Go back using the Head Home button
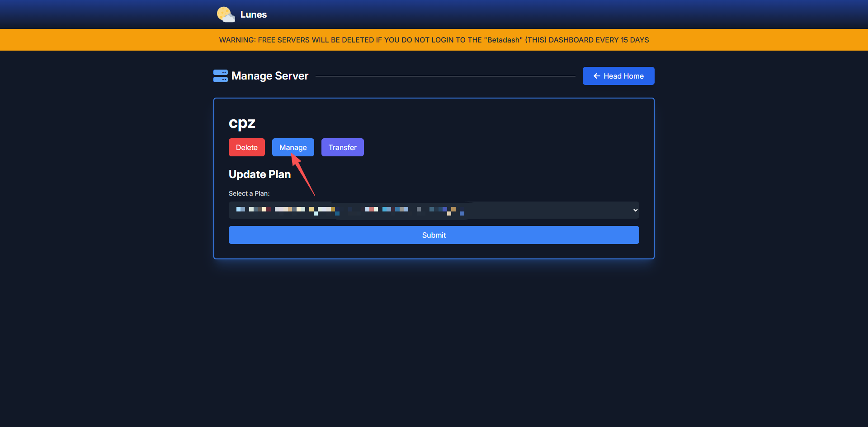The width and height of the screenshot is (868, 427). coord(618,76)
